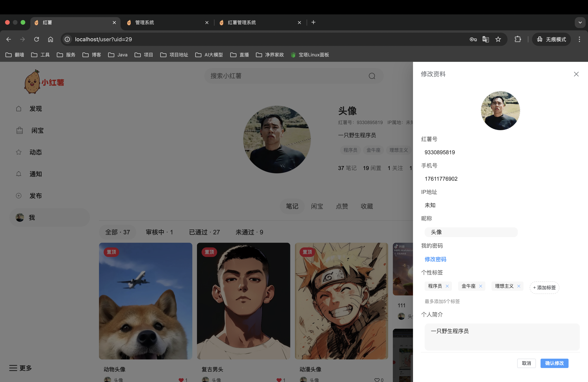This screenshot has height=382, width=588.
Task: Click the 添加标签 button
Action: (544, 288)
